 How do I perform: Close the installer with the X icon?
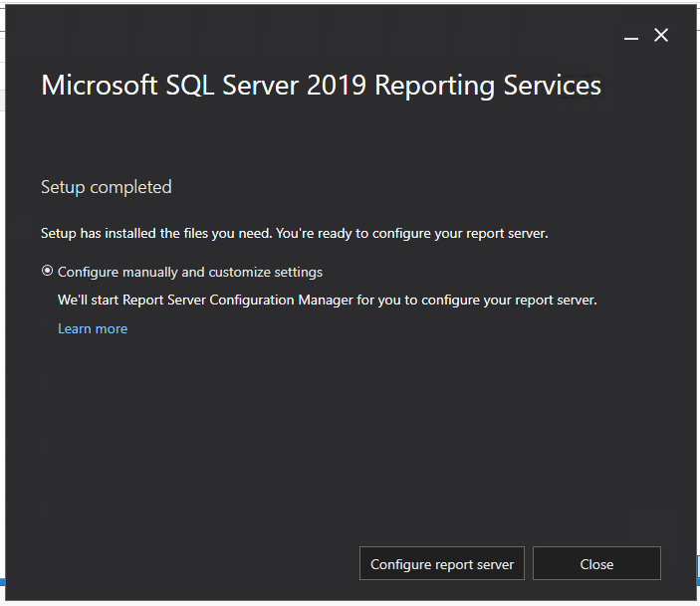661,35
